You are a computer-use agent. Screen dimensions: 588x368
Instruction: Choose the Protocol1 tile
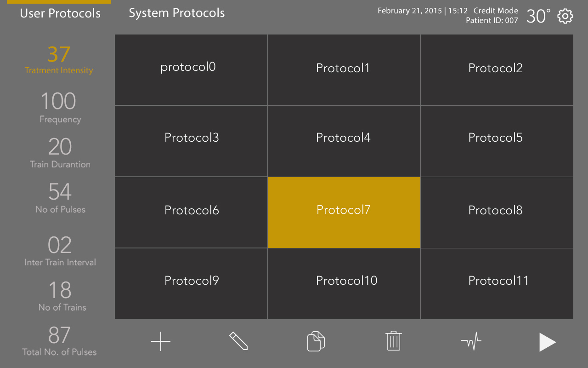344,70
